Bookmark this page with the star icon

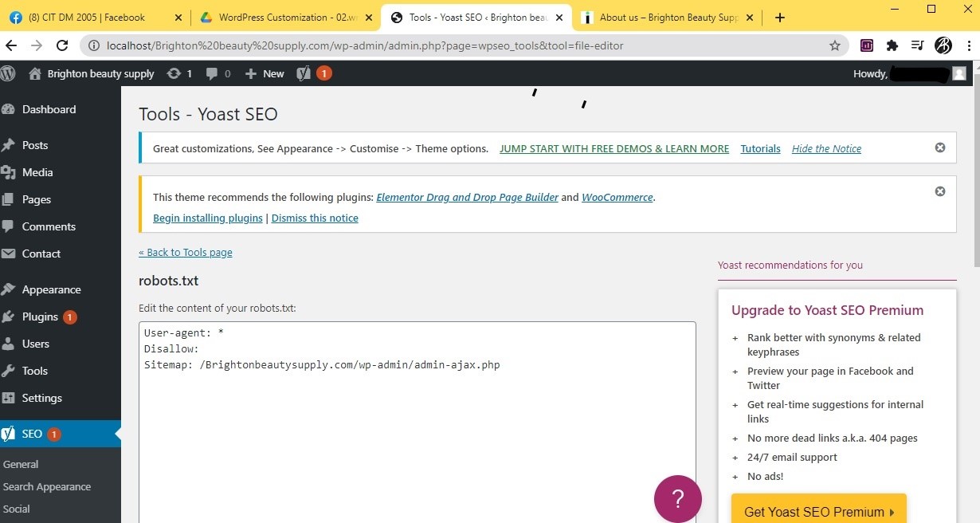(835, 45)
